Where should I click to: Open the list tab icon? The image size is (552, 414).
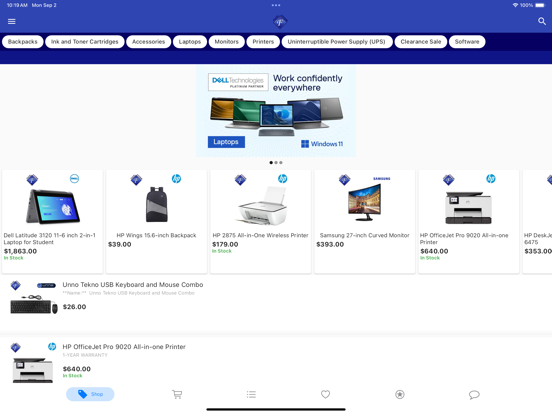click(251, 394)
